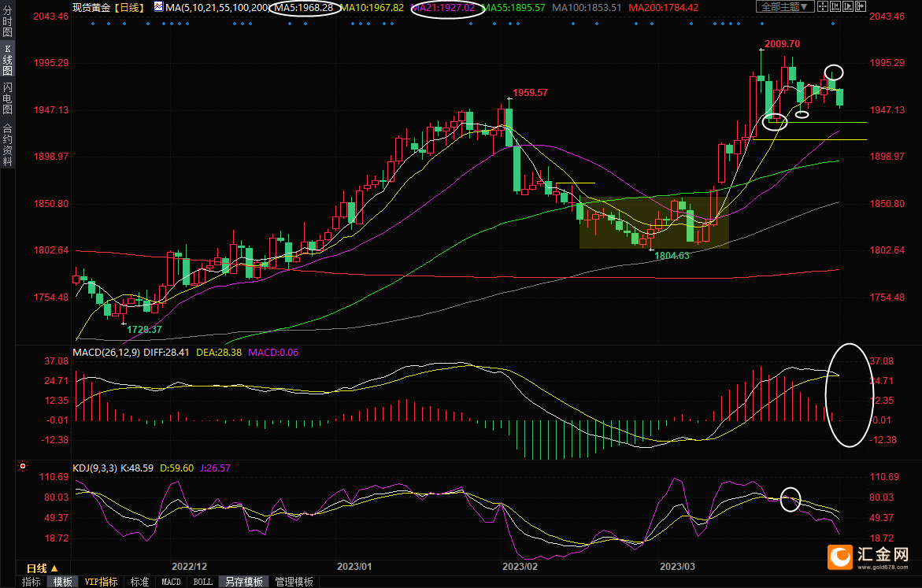Click the 1959.57 peak price label
922x588 pixels.
(531, 93)
